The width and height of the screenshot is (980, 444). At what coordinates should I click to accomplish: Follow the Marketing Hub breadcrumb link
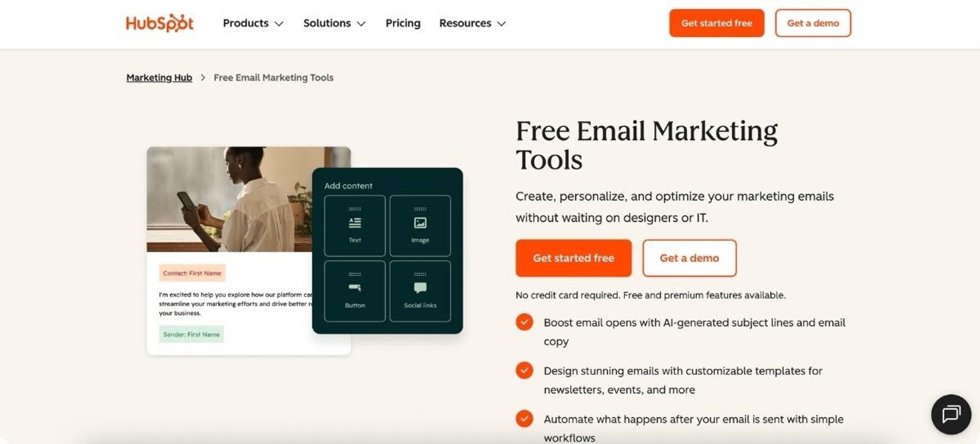[159, 77]
